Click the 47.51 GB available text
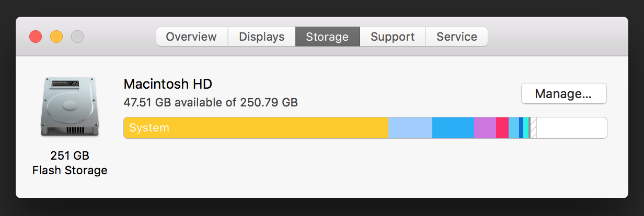This screenshot has height=216, width=644. [211, 102]
